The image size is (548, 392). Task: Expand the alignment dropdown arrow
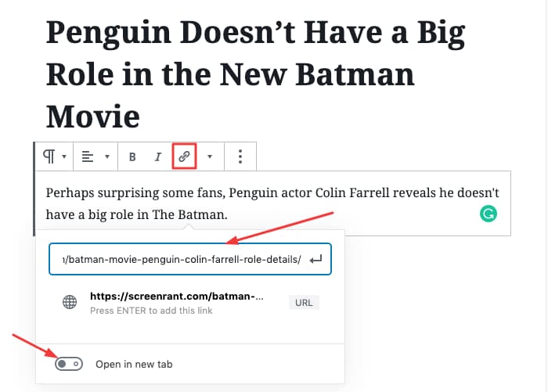point(107,156)
